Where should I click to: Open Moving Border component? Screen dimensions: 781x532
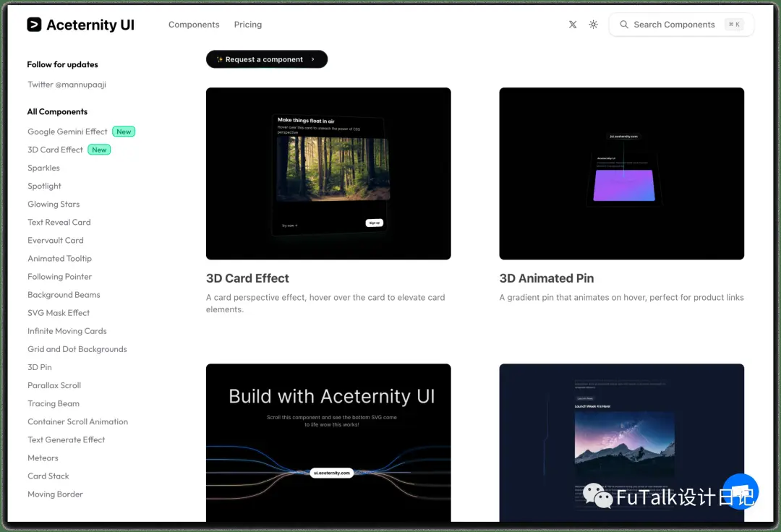(x=55, y=494)
